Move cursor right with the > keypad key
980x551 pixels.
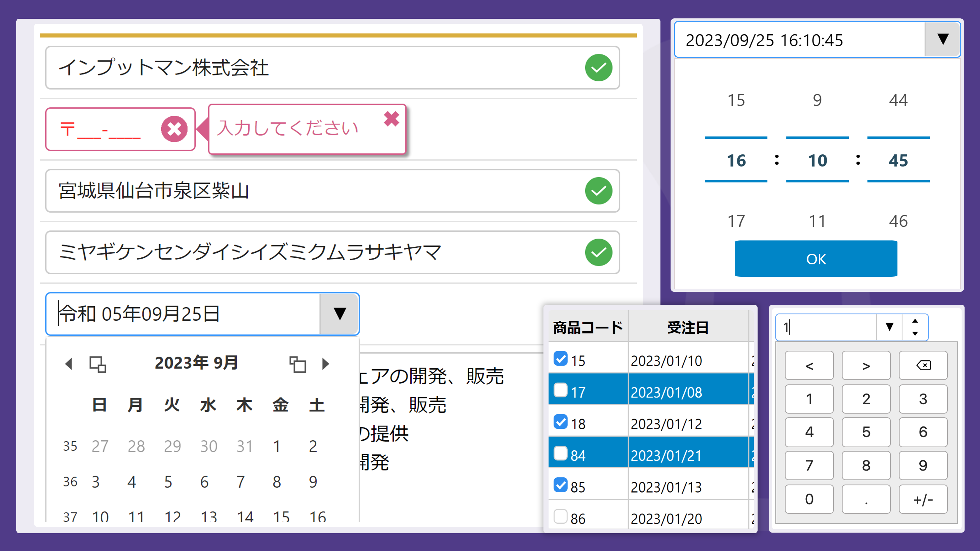[866, 365]
